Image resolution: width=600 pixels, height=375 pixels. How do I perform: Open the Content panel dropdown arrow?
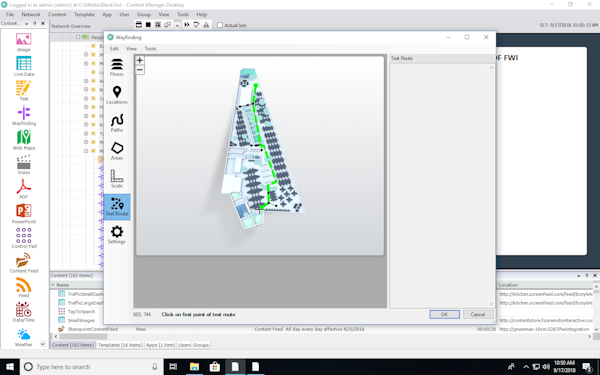(x=26, y=24)
